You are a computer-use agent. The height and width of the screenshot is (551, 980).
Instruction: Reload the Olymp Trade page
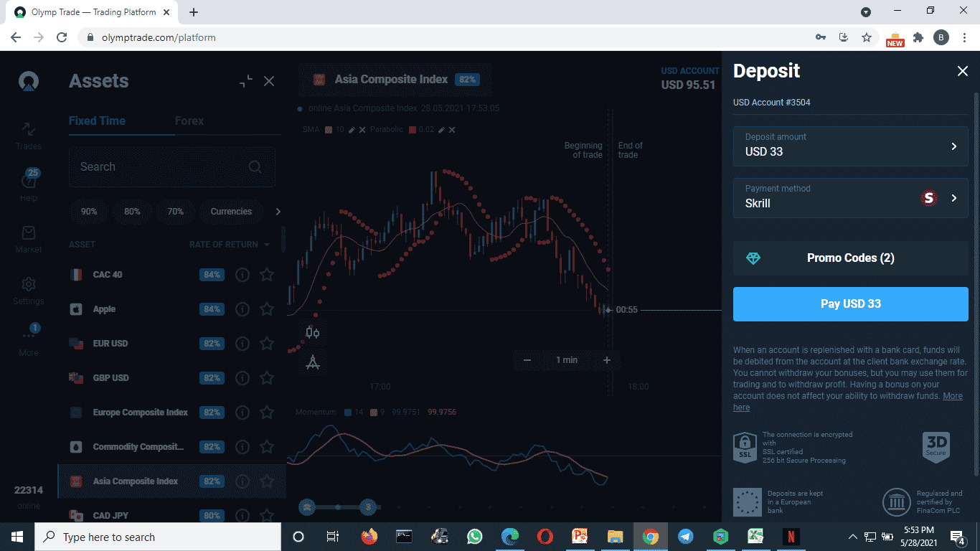pos(62,37)
